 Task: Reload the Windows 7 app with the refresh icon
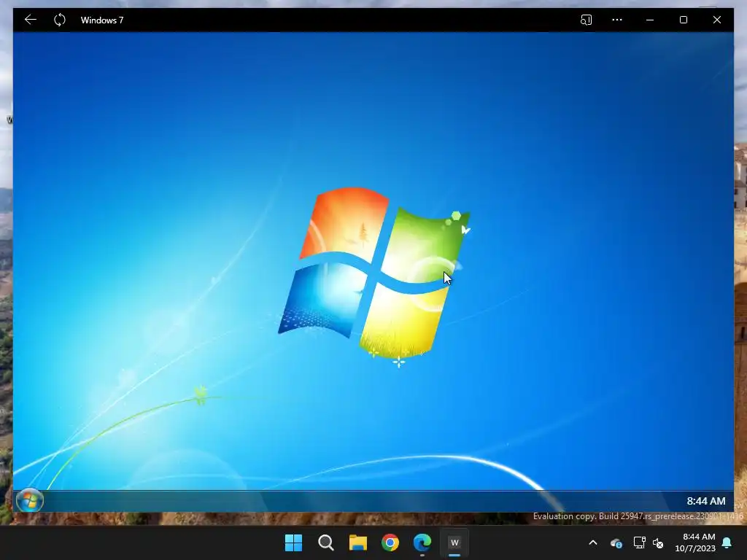point(60,20)
